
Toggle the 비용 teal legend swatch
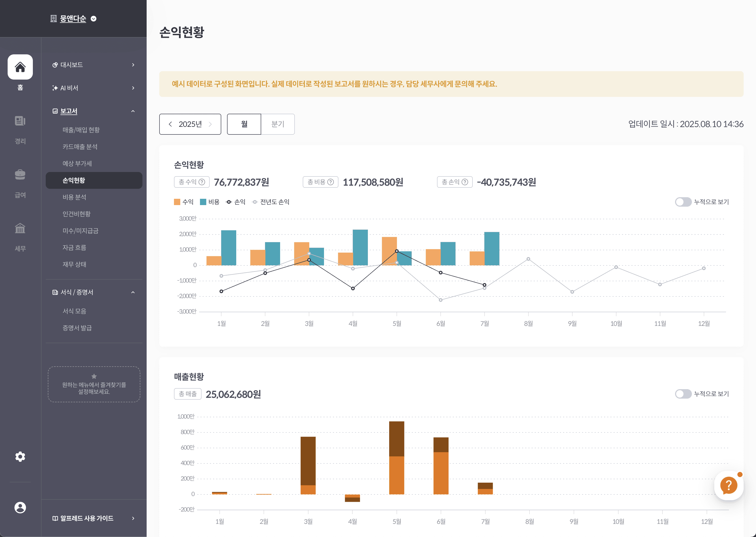(203, 202)
